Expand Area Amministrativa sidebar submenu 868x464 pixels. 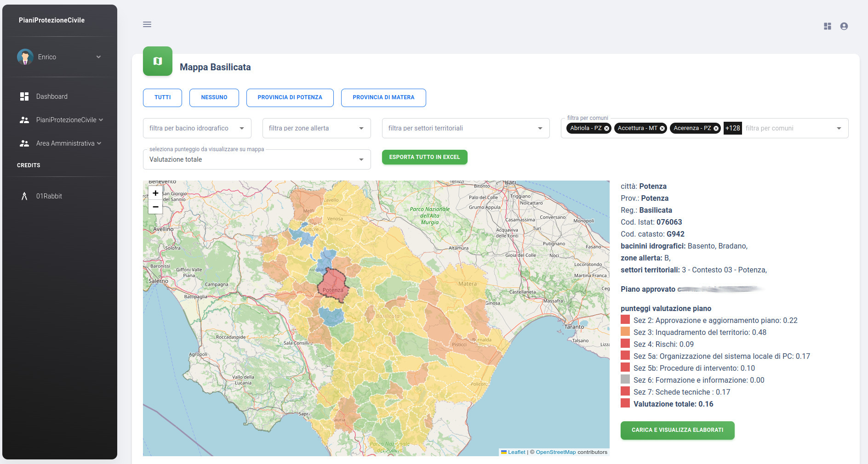(x=99, y=143)
